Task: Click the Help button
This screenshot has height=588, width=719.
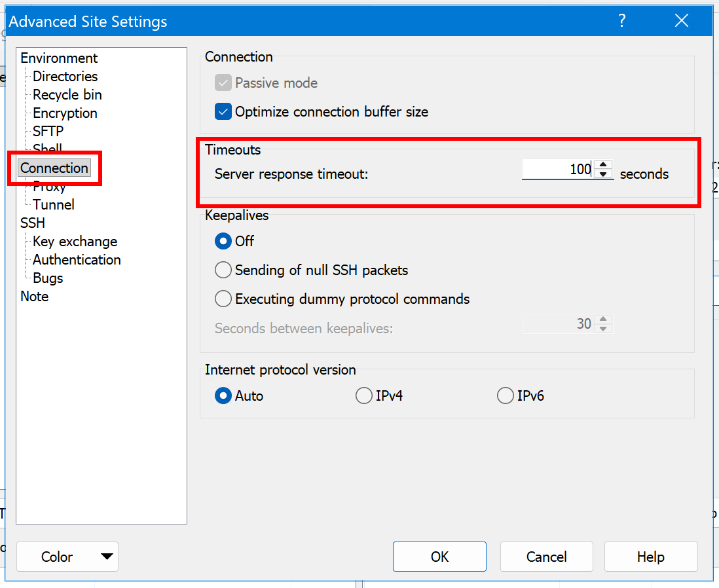Action: click(x=650, y=557)
